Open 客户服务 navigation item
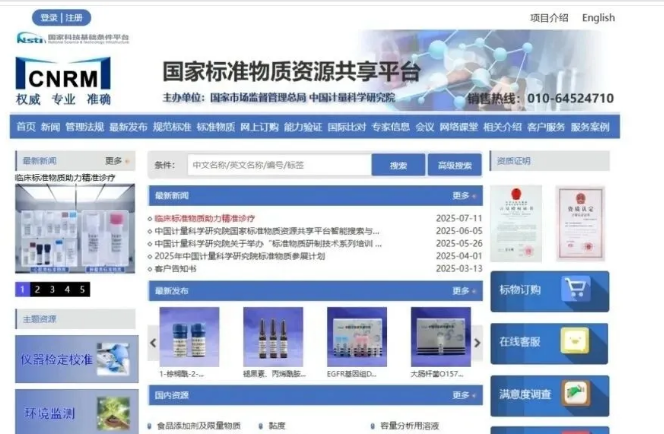Image resolution: width=664 pixels, height=434 pixels. [546, 127]
